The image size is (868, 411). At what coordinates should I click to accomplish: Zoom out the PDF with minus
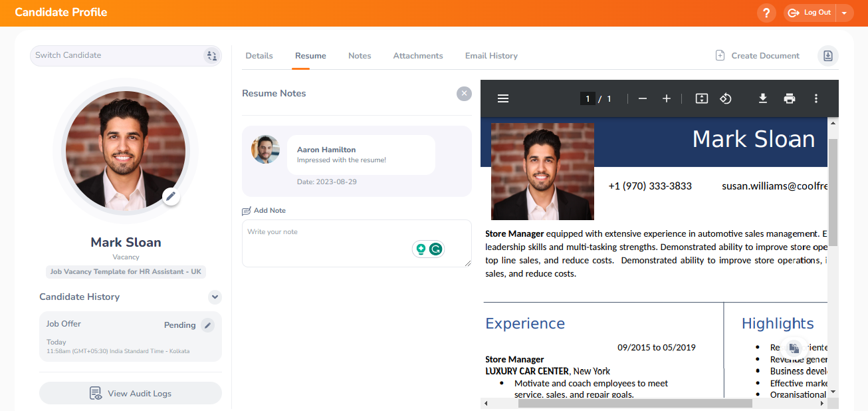coord(643,98)
